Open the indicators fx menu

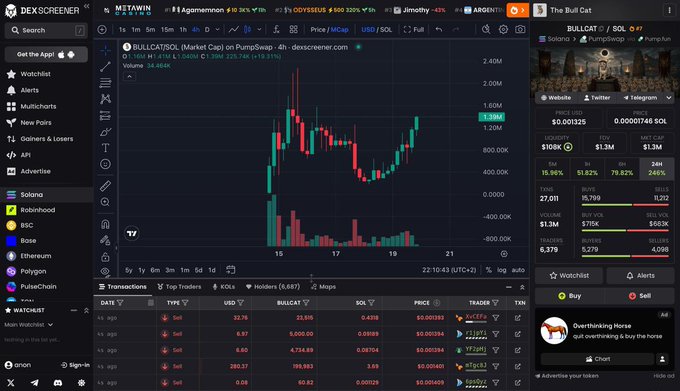click(276, 29)
